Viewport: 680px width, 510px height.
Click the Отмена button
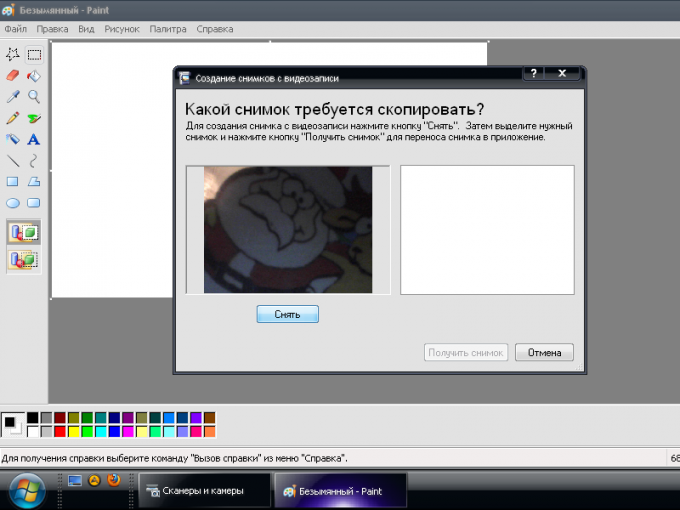pos(544,353)
